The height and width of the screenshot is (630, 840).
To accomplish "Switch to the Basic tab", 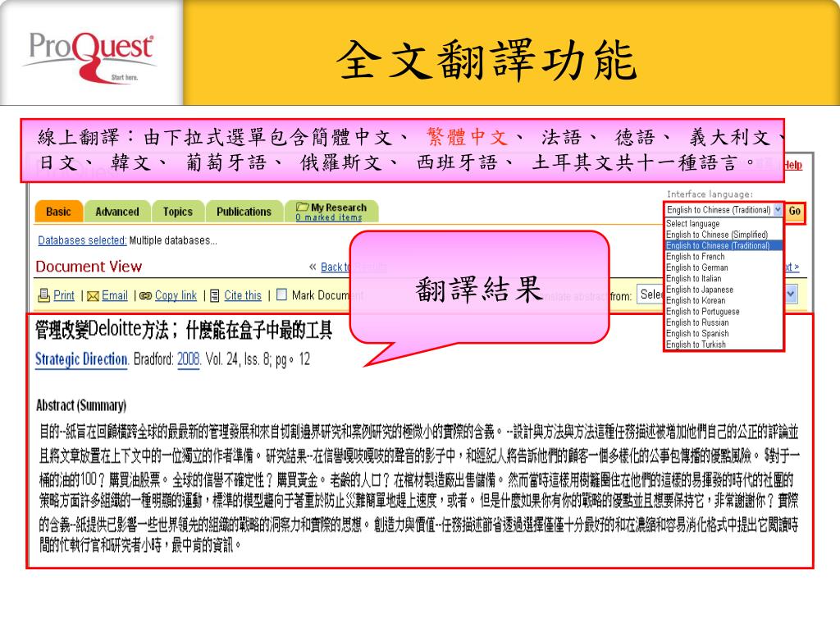I will 58,212.
